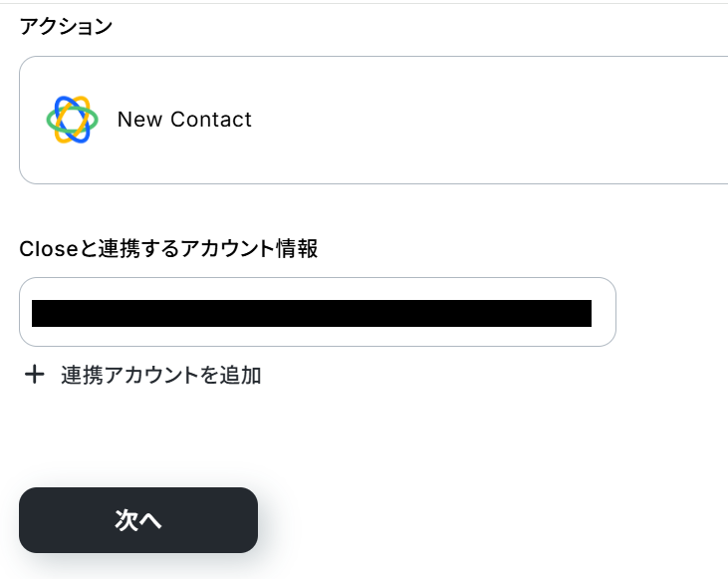728x579 pixels.
Task: Click the plus icon to add account
Action: coord(35,375)
